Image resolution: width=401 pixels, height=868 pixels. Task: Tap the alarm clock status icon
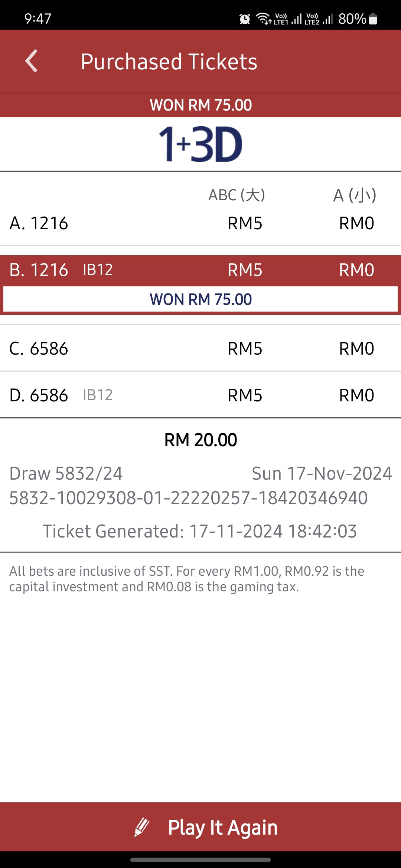(245, 19)
